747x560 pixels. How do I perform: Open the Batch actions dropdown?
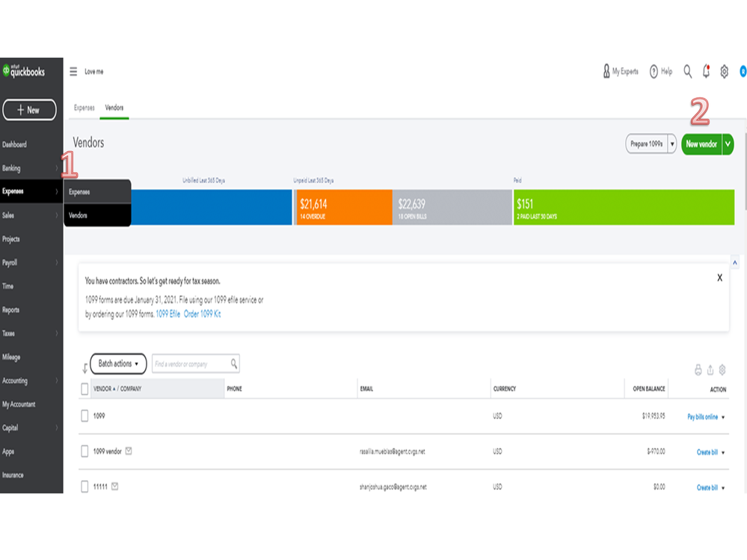(118, 364)
